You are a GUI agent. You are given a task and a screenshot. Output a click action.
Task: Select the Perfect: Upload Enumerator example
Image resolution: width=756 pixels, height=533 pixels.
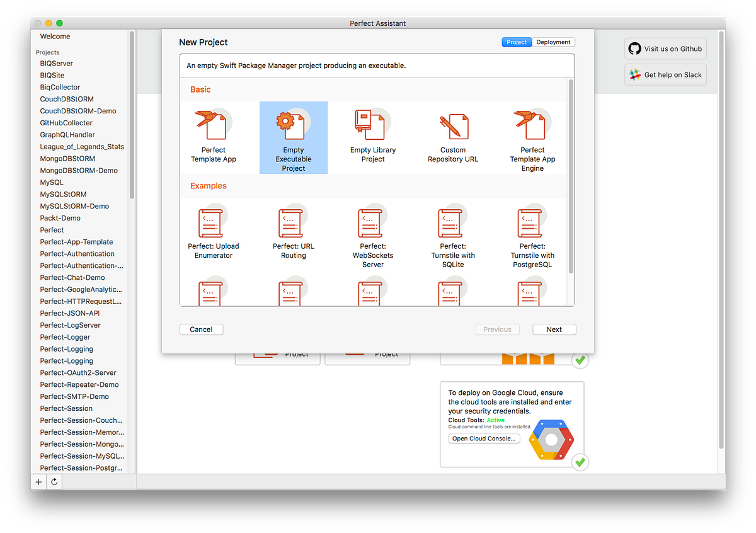(213, 233)
